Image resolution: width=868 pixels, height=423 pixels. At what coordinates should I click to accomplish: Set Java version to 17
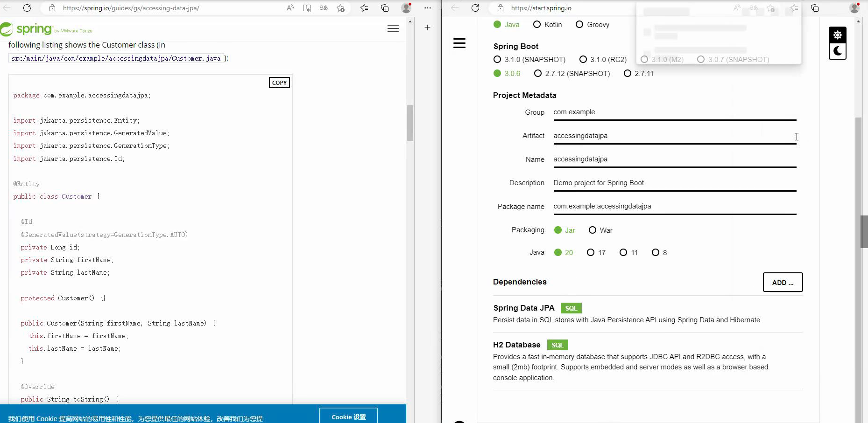[x=596, y=253]
